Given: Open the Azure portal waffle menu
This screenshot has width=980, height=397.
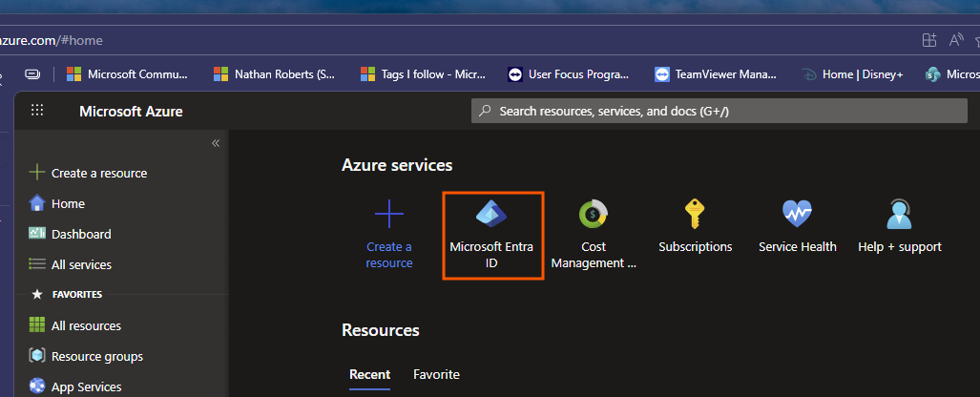Looking at the screenshot, I should 37,111.
